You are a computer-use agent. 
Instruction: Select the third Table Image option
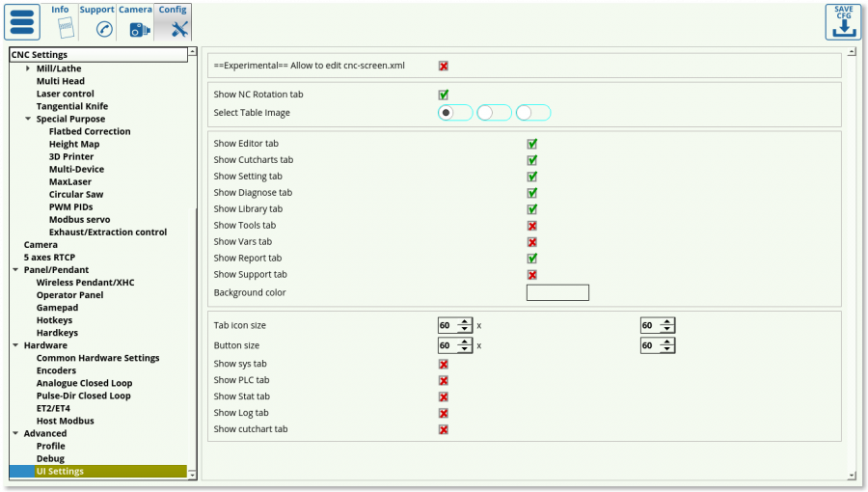click(533, 113)
